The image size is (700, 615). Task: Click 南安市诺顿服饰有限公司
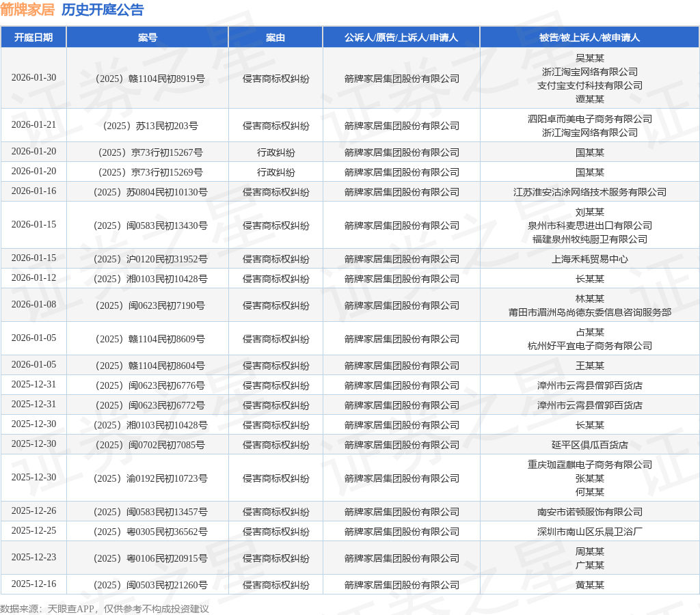click(x=589, y=512)
